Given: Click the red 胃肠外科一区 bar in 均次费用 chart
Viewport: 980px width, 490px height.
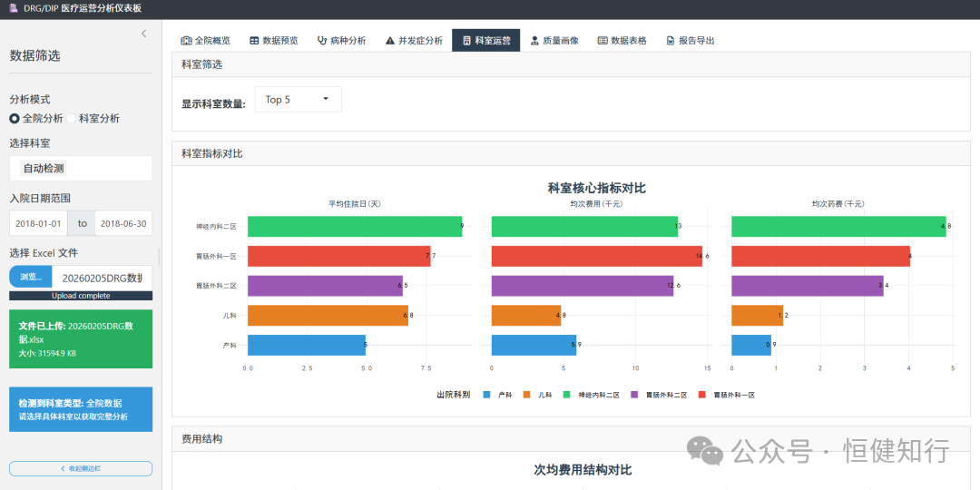Looking at the screenshot, I should [x=597, y=256].
